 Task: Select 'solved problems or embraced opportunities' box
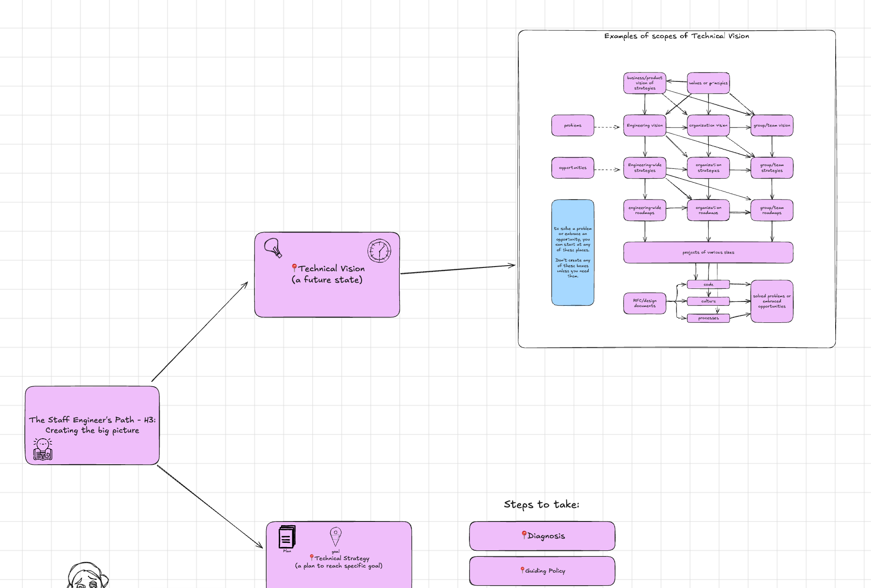click(x=771, y=301)
